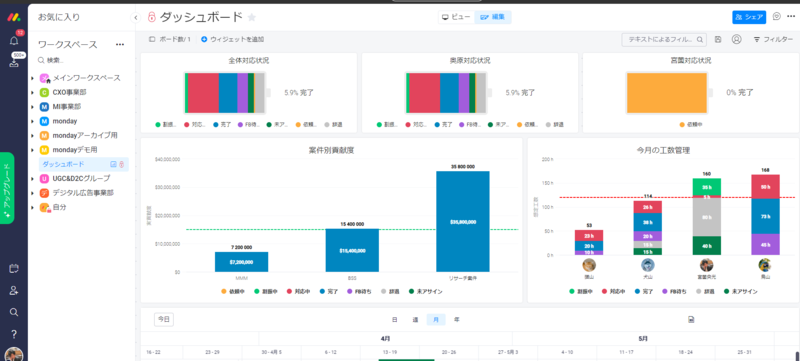Click the dashboard lock icon by title
Image resolution: width=800 pixels, height=361 pixels.
click(151, 17)
